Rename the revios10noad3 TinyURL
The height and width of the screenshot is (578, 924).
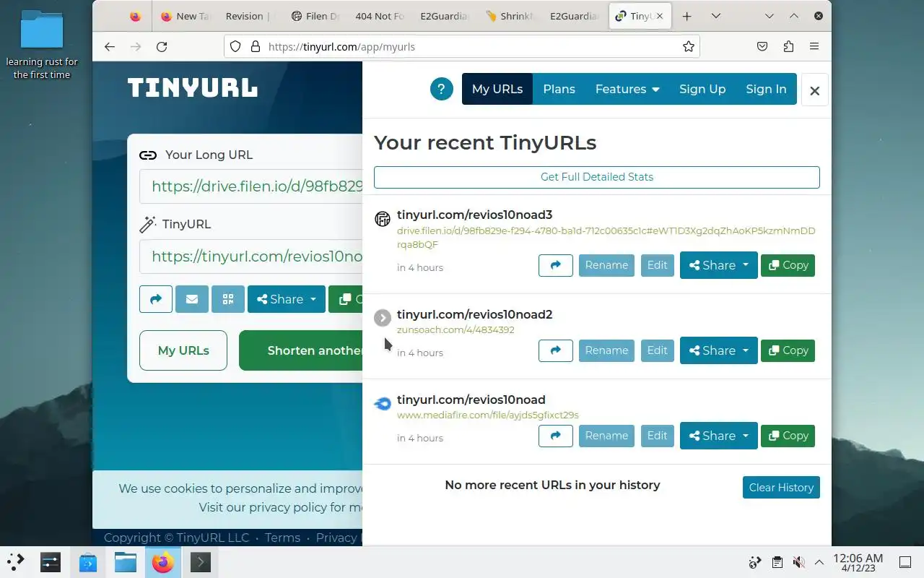point(606,265)
